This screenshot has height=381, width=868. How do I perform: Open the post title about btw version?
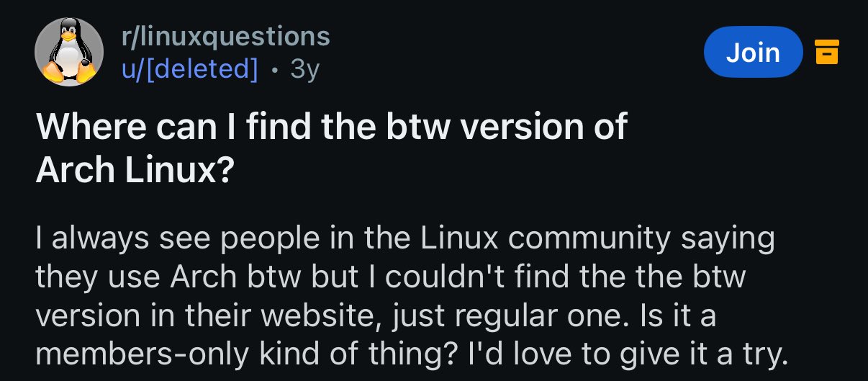point(332,148)
